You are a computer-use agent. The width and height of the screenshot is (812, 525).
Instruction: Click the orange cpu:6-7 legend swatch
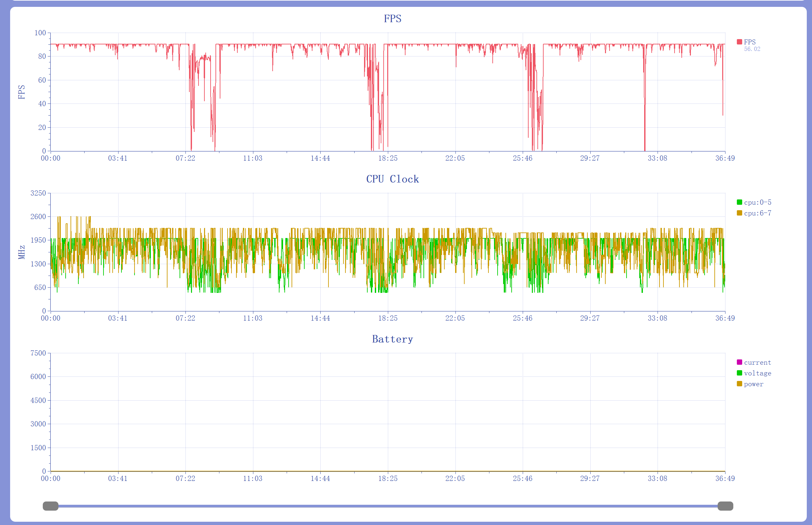739,213
